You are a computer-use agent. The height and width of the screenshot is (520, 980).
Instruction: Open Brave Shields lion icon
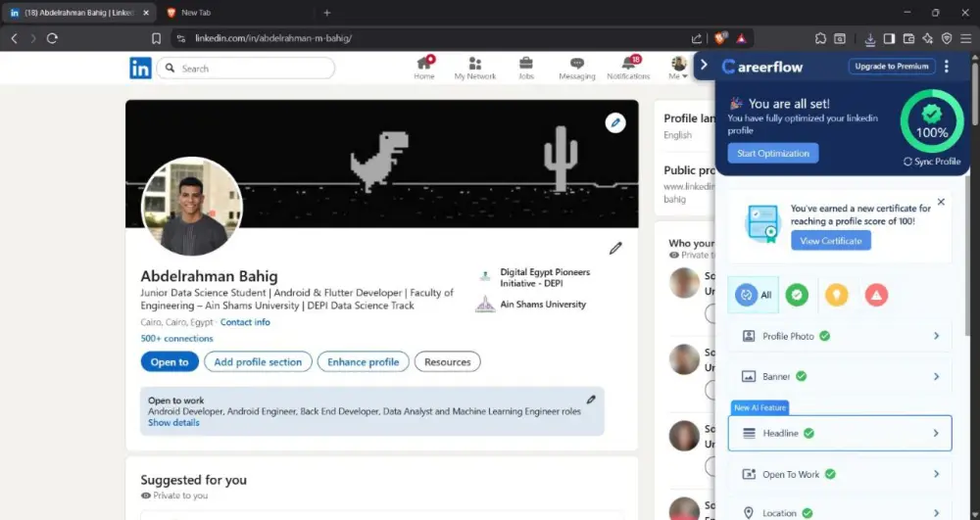pos(720,38)
